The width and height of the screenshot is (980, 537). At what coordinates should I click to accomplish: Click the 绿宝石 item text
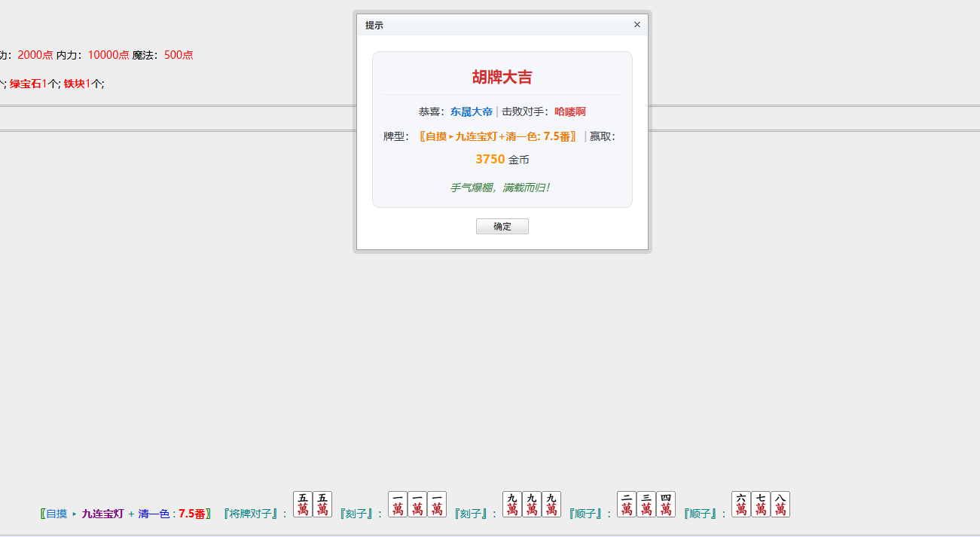26,84
